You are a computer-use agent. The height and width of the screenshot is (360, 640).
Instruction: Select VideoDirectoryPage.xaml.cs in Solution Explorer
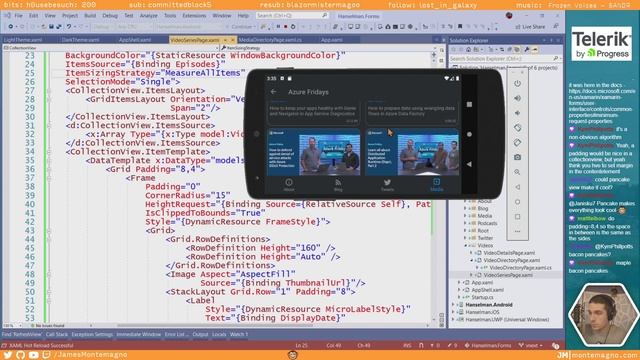(520, 268)
